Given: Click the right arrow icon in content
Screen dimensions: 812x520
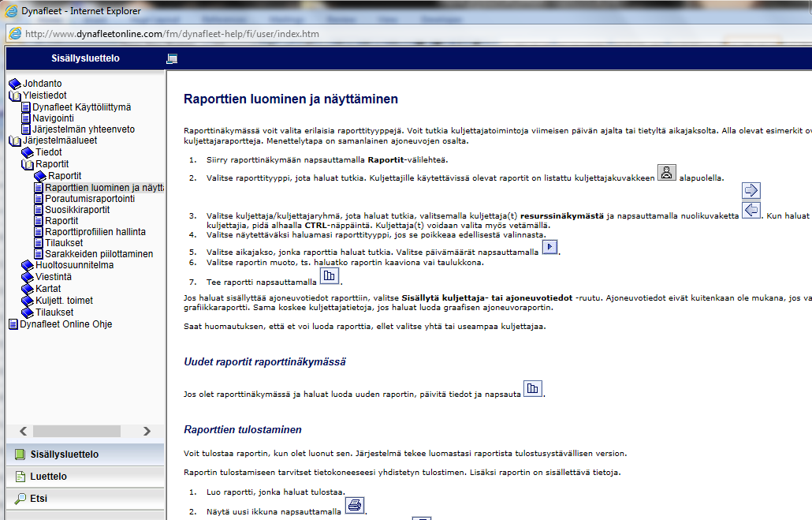Looking at the screenshot, I should pos(751,191).
